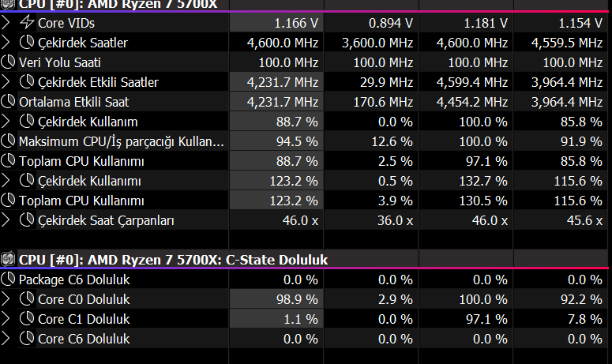Click the clock icon beside Veri Yolu Saati
The height and width of the screenshot is (364, 612).
(8, 62)
